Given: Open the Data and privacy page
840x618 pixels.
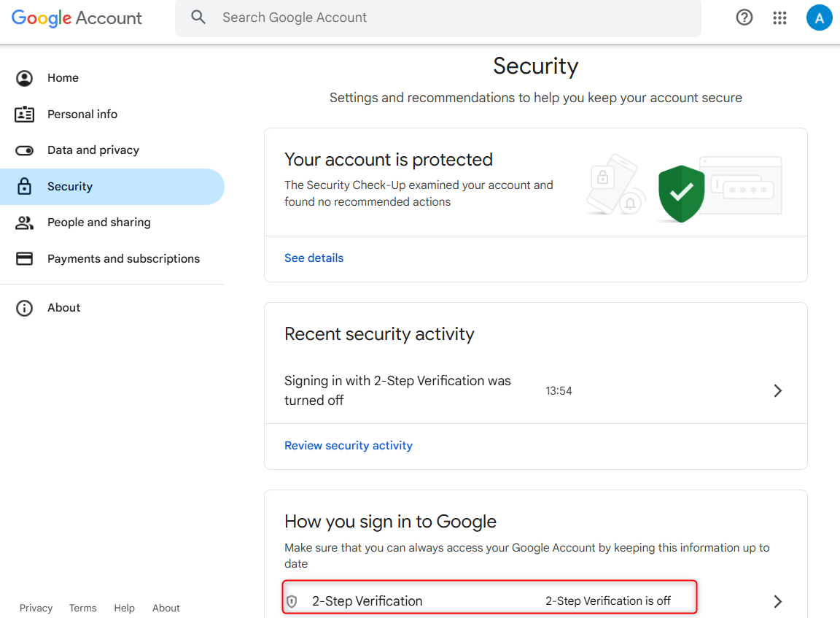Looking at the screenshot, I should (93, 150).
